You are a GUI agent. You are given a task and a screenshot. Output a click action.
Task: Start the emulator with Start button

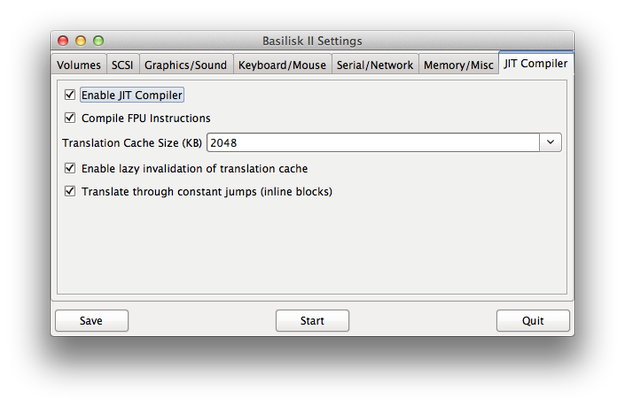[312, 321]
